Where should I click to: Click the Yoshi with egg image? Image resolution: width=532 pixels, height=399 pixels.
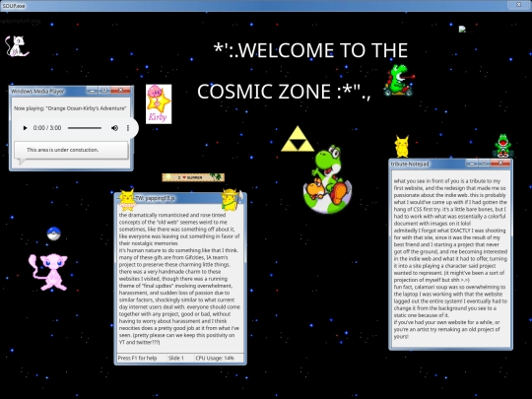pos(327,180)
